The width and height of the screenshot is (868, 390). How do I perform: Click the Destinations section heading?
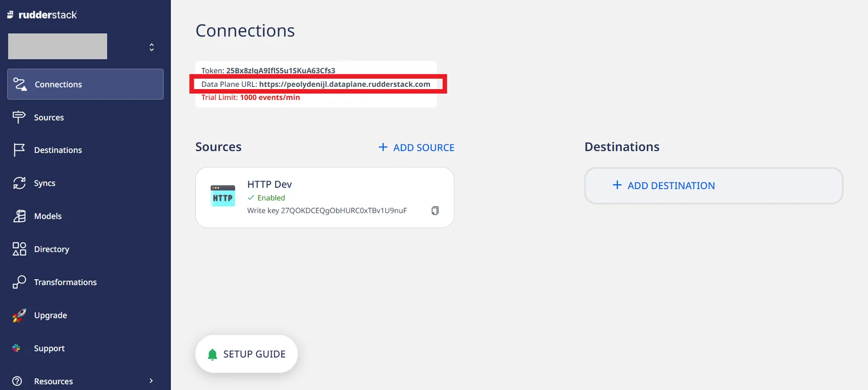pyautogui.click(x=622, y=147)
